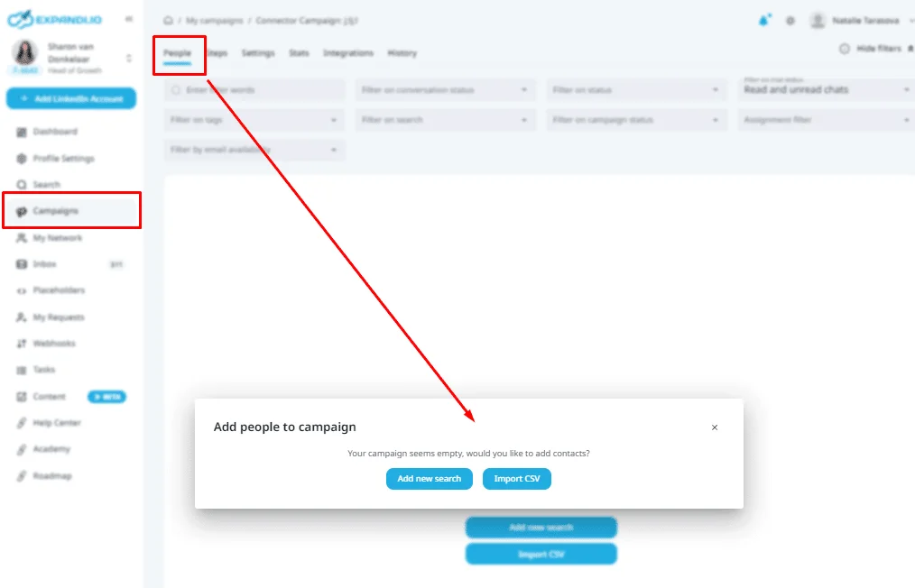
Task: Go to home breadcrumb icon
Action: coord(168,21)
